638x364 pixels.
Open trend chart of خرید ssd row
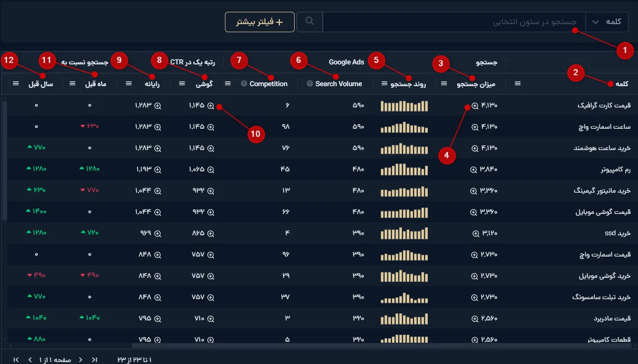pos(404,233)
